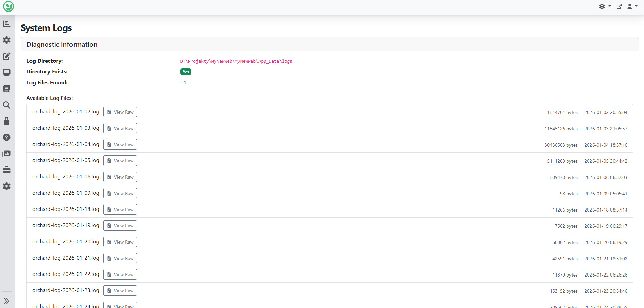View raw orchard-log-2026-01-03.log

(120, 128)
